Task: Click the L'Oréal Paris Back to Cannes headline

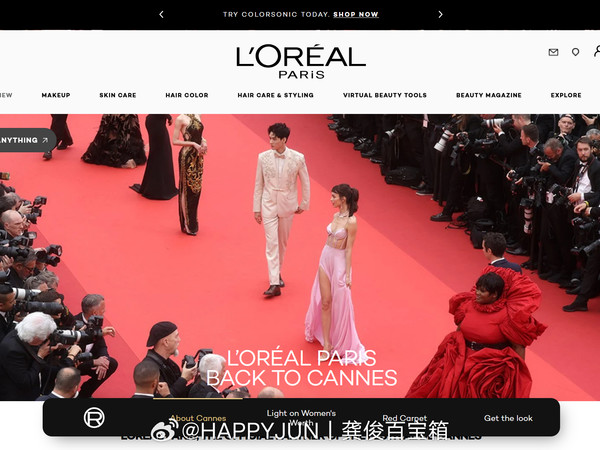Action: [302, 368]
